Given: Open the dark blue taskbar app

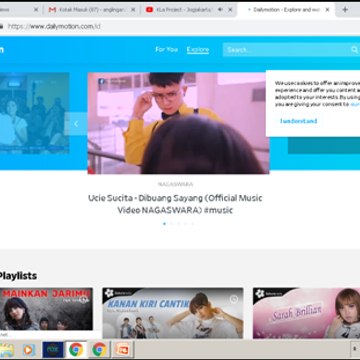Looking at the screenshot, I should click(x=53, y=350).
